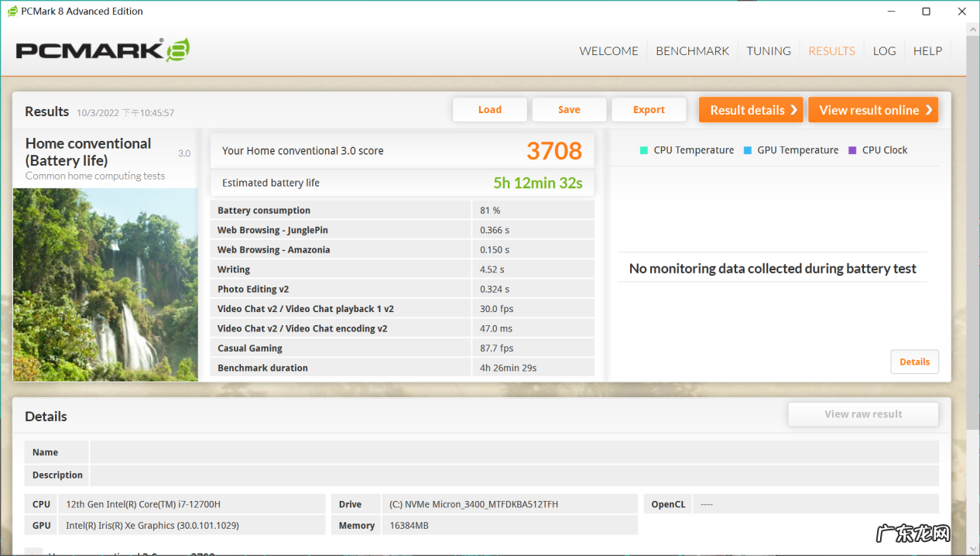
Task: Open the WELCOME tab
Action: pyautogui.click(x=608, y=51)
